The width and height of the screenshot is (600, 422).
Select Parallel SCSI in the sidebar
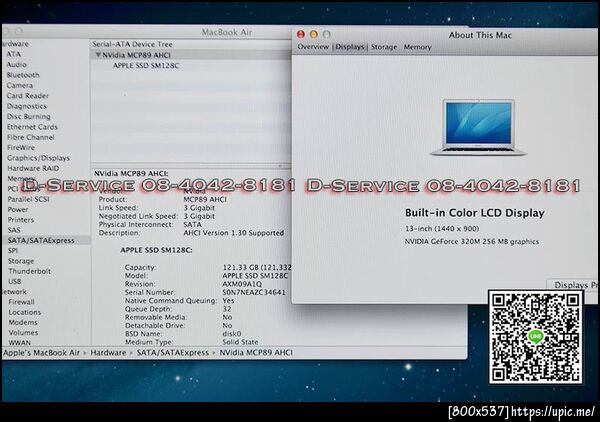28,199
